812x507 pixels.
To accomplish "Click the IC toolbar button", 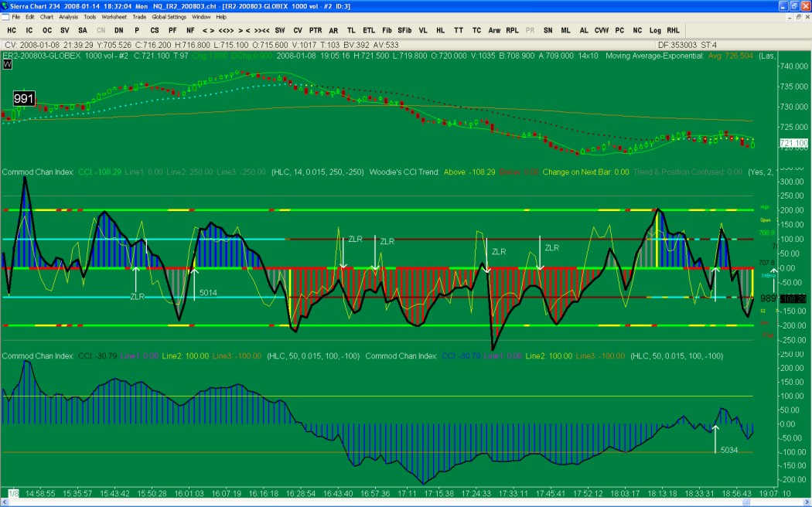I will [29, 30].
